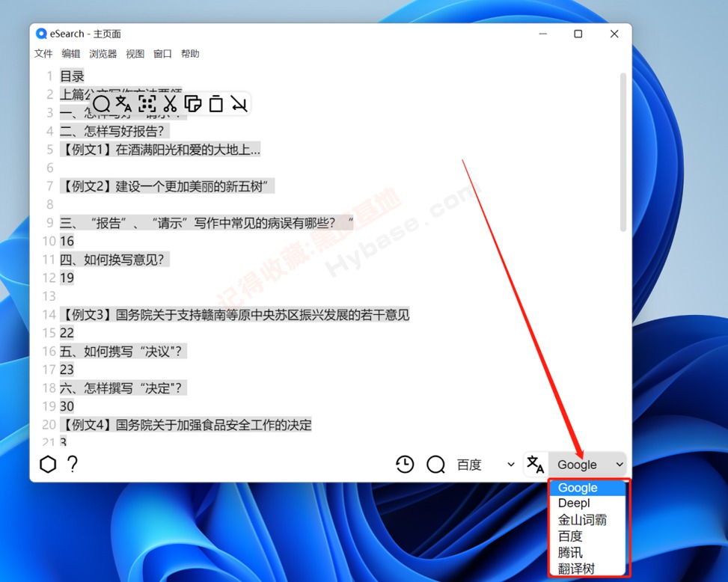Click the eSearch app logo
Image resolution: width=728 pixels, height=582 pixels.
[x=41, y=34]
